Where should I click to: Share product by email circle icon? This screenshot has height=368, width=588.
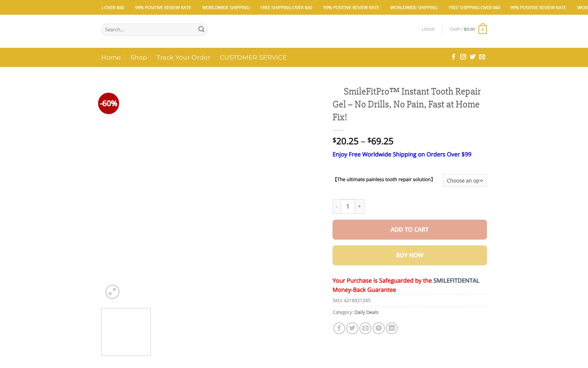365,328
